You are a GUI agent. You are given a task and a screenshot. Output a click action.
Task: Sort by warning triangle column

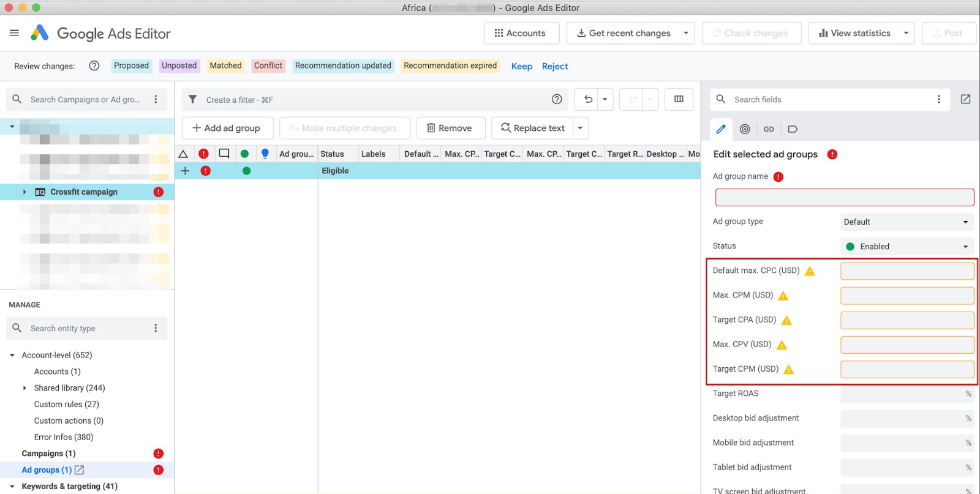(x=183, y=154)
